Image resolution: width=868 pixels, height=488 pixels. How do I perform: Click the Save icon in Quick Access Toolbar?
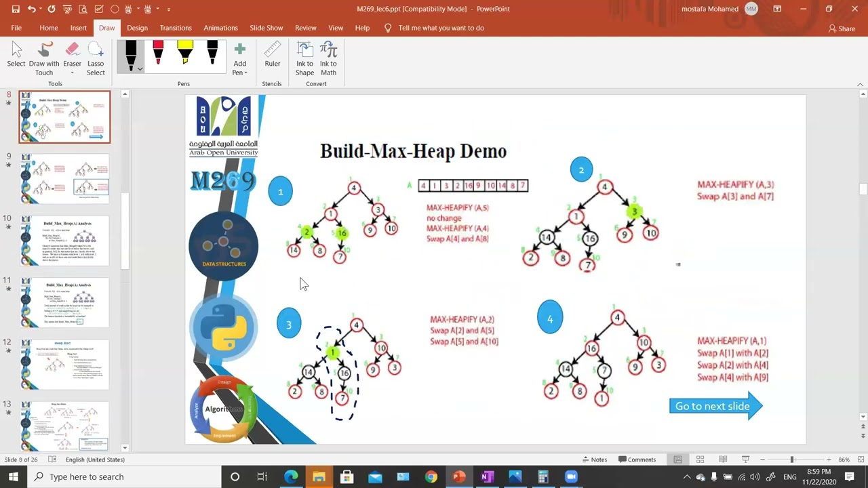coord(14,9)
